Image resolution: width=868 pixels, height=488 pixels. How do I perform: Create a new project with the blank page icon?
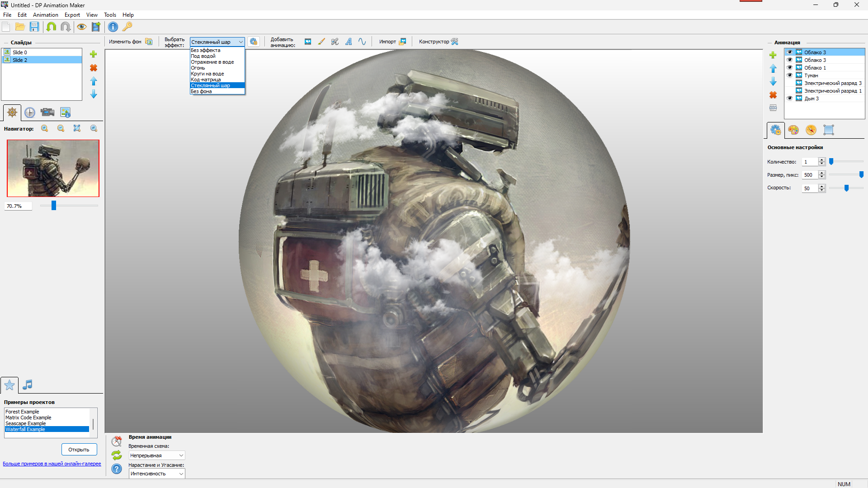(6, 27)
